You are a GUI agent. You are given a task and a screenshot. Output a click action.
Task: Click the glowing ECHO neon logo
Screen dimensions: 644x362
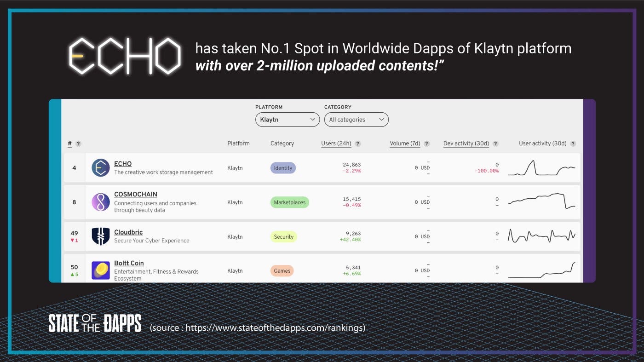coord(125,56)
